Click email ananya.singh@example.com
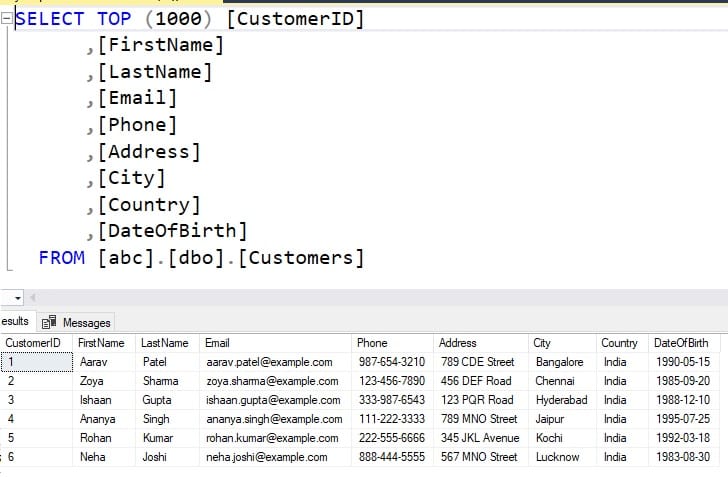Viewport: 728px width, 477px height. tap(274, 419)
